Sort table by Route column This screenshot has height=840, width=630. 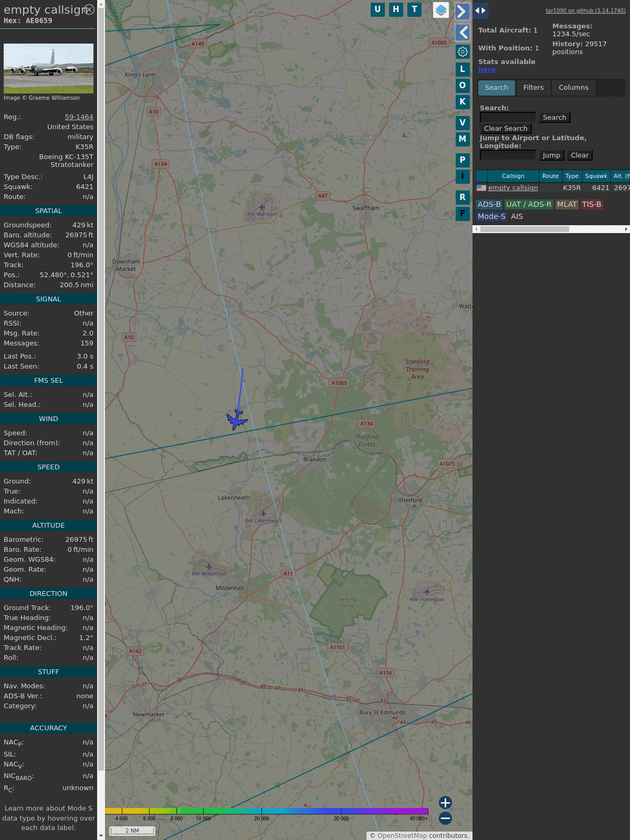point(550,176)
